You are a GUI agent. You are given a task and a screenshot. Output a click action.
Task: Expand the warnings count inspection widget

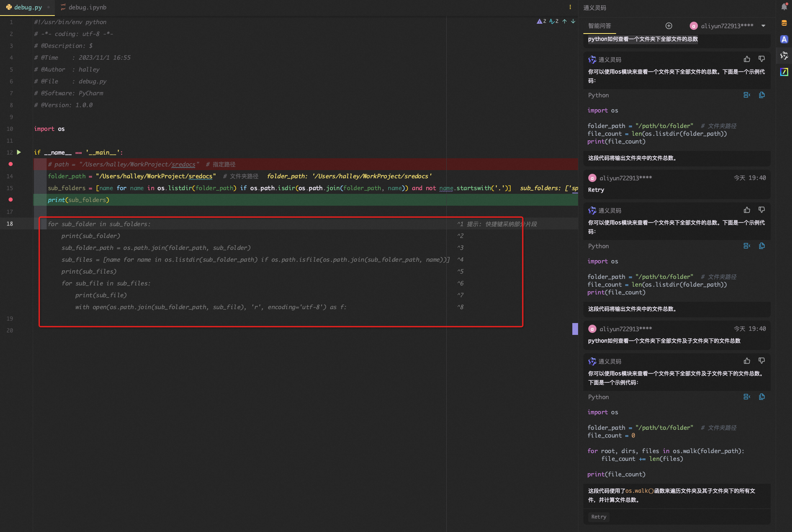click(542, 21)
